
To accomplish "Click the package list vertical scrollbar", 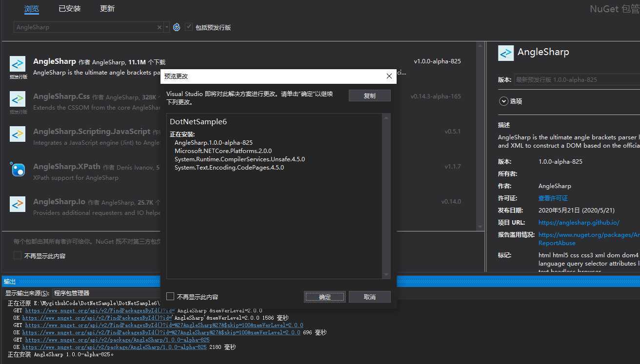I will point(480,136).
